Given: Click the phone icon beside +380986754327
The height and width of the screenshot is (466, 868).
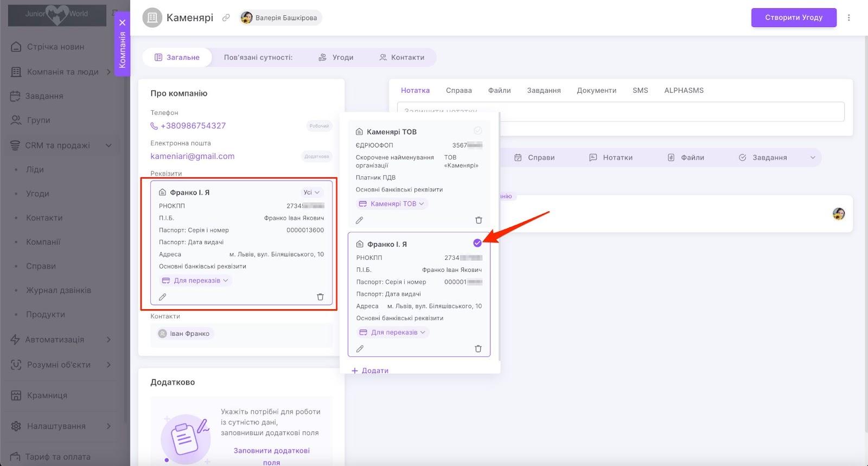Looking at the screenshot, I should (x=154, y=126).
